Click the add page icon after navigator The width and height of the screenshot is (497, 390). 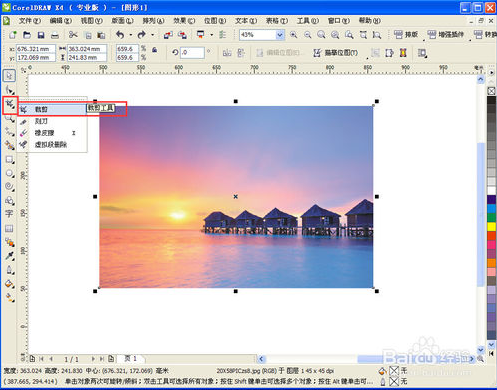pos(111,359)
